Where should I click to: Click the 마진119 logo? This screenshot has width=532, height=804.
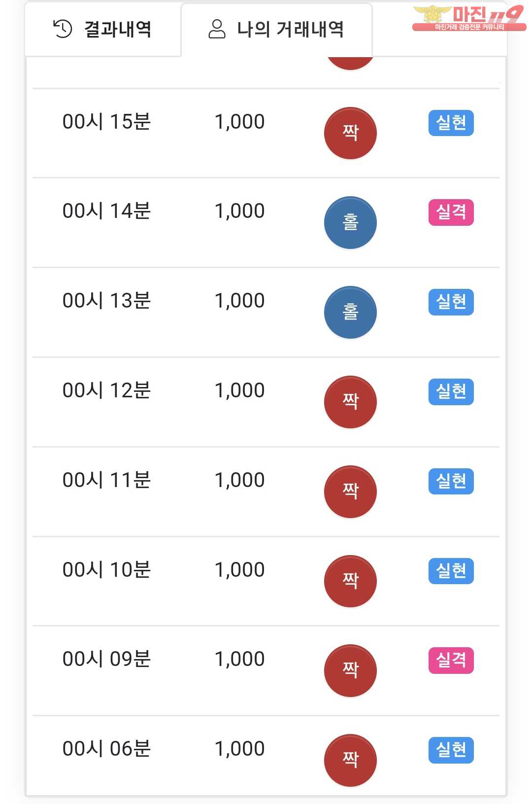click(x=468, y=18)
